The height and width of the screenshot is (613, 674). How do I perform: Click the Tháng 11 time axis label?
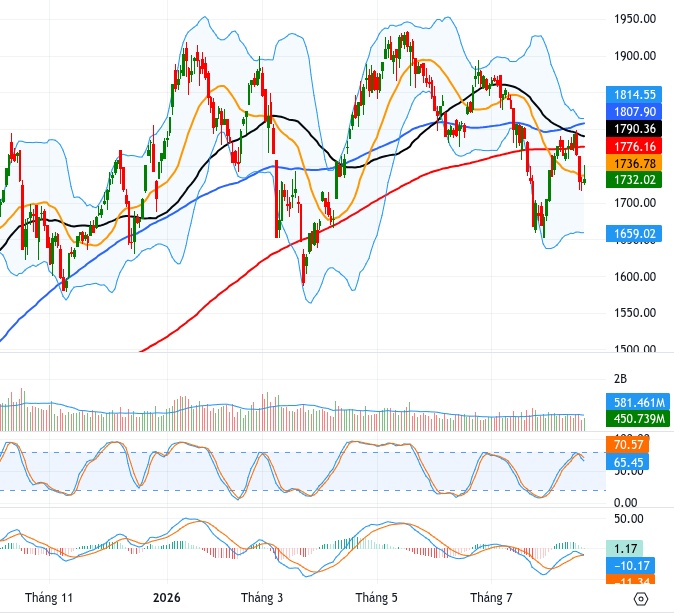pyautogui.click(x=49, y=598)
